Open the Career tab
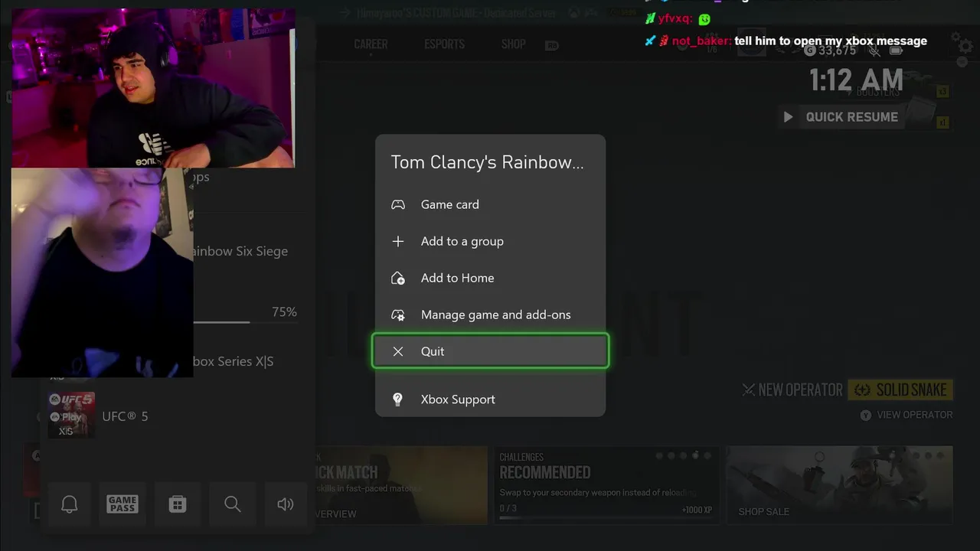Screen dimensions: 980x551 (371, 44)
